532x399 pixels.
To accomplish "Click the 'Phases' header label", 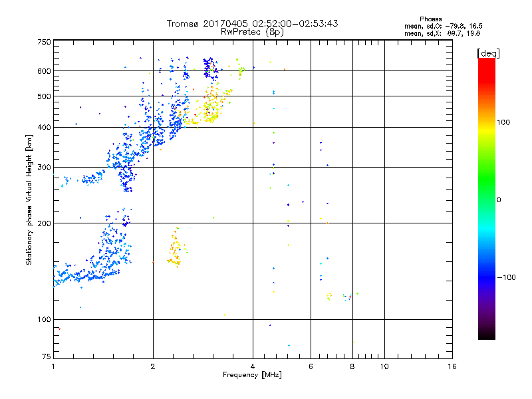I will [430, 19].
